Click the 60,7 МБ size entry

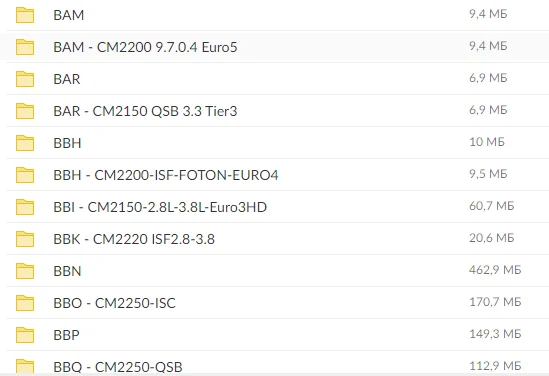[492, 206]
